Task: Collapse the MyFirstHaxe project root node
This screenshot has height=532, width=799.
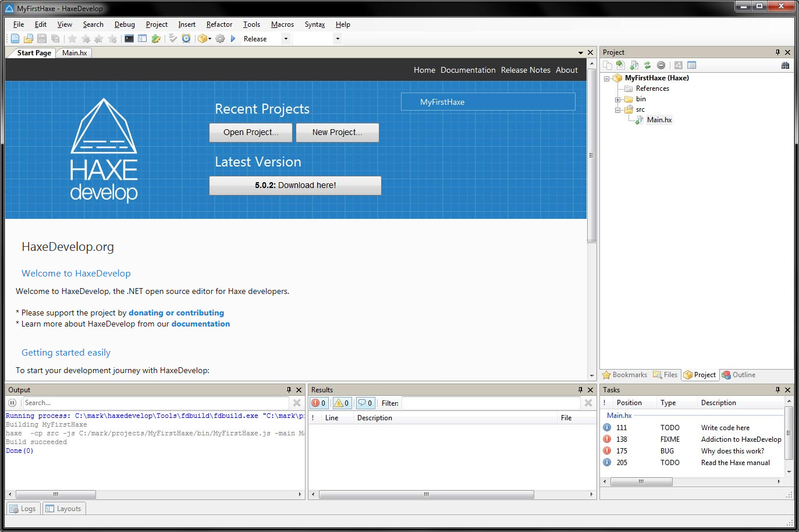Action: (x=607, y=79)
